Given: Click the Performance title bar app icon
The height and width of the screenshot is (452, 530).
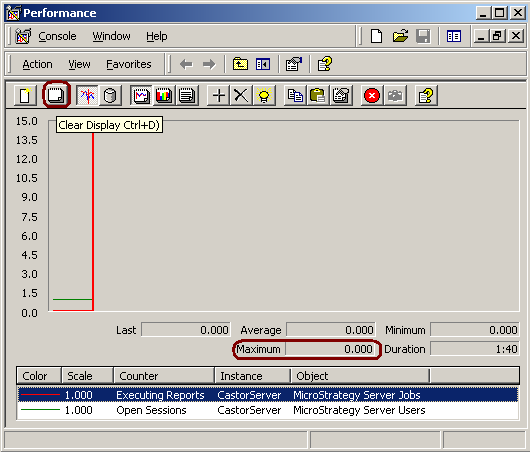Looking at the screenshot, I should (x=13, y=13).
